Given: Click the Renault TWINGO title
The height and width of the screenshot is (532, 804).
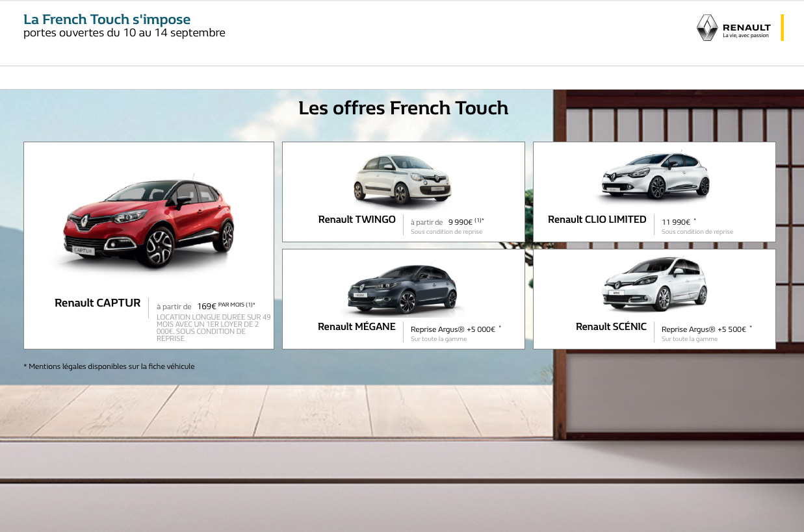Looking at the screenshot, I should point(357,220).
